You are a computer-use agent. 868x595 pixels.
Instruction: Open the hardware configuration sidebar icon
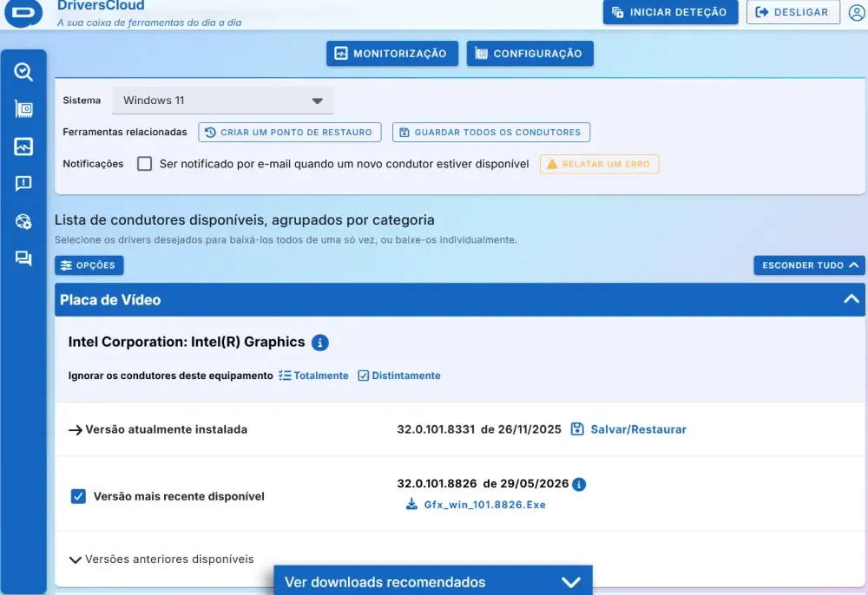(23, 109)
